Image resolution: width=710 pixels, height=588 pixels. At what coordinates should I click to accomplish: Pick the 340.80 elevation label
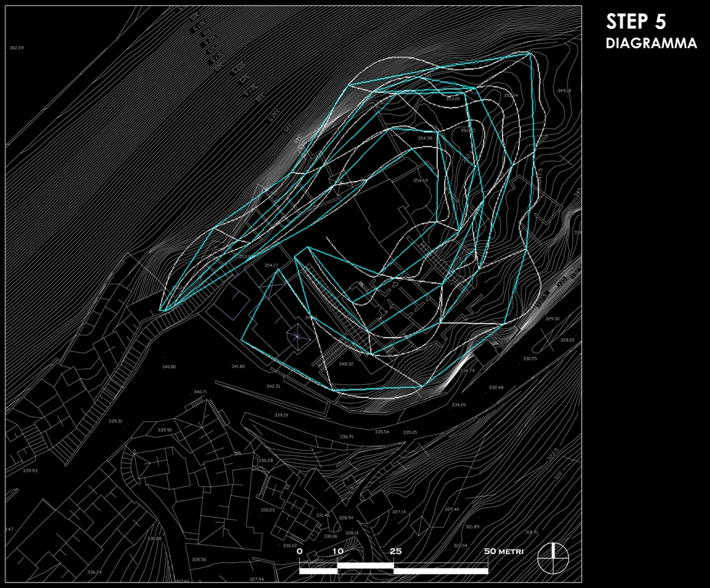169,366
